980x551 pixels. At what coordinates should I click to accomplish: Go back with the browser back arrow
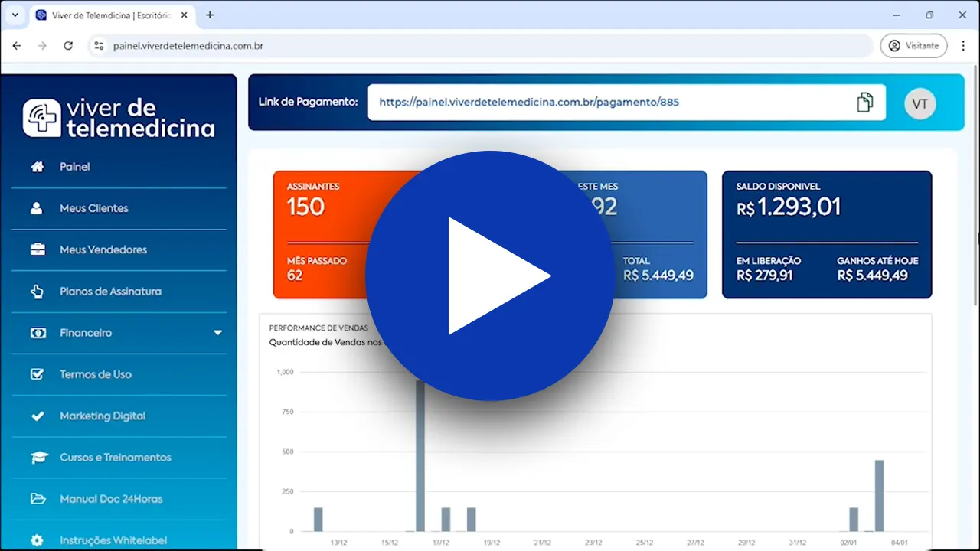[x=17, y=46]
